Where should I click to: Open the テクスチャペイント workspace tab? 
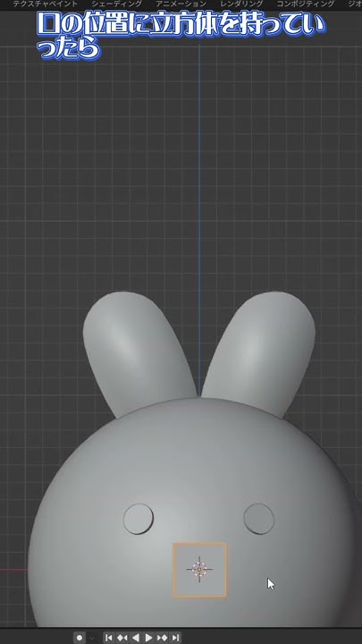point(46,4)
